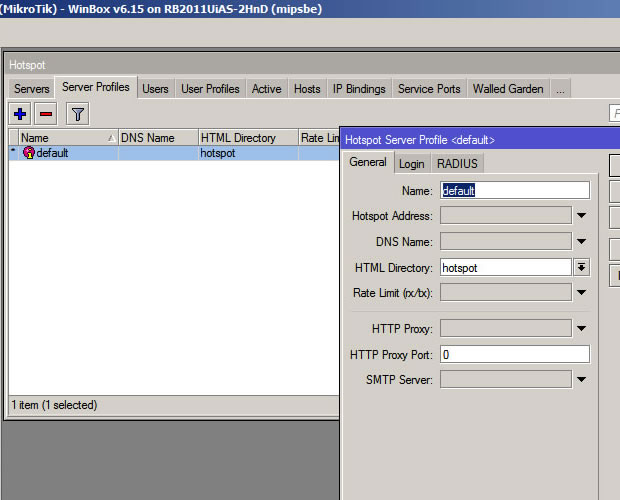
Task: Expand the HTTP Proxy field
Action: pos(581,328)
